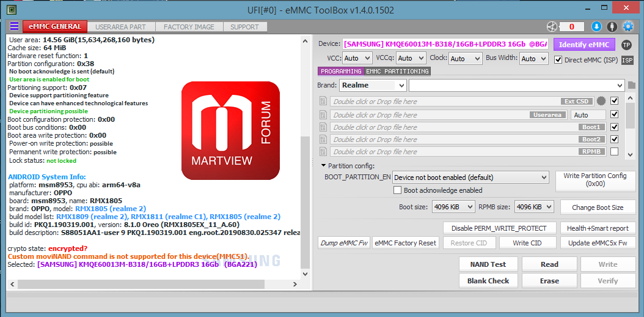Click the Ext CSD gear cog icon
644x317 pixels.
coord(601,101)
